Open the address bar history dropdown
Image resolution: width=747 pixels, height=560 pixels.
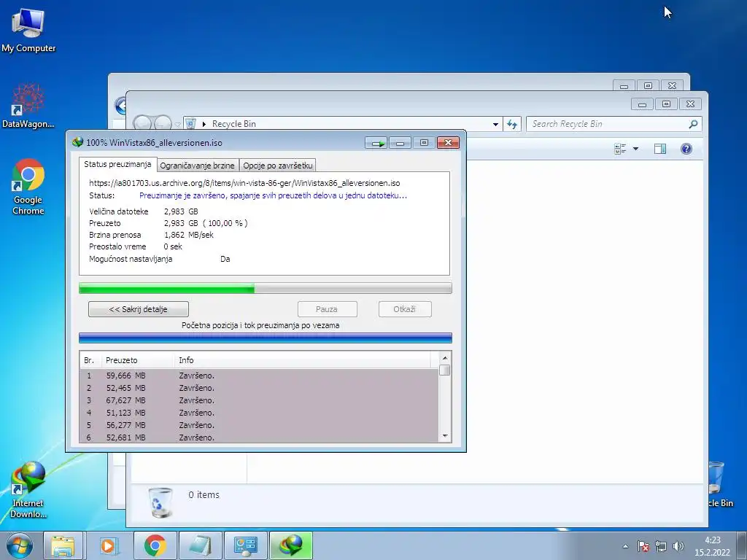495,124
